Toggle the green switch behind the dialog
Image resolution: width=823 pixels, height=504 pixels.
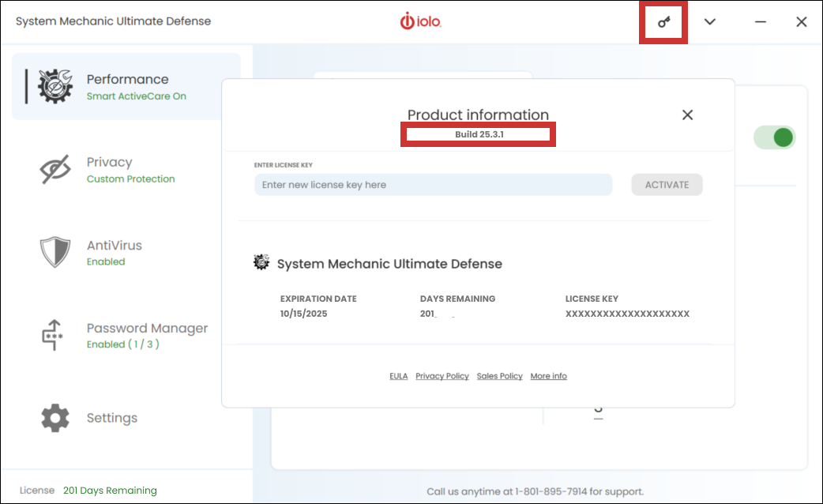775,137
